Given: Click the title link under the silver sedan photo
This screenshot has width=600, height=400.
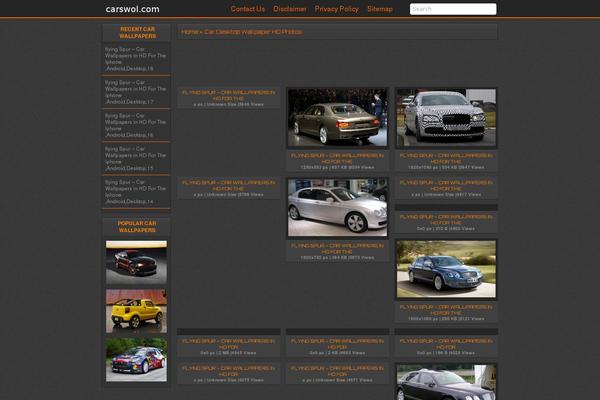Looking at the screenshot, I should tap(338, 249).
